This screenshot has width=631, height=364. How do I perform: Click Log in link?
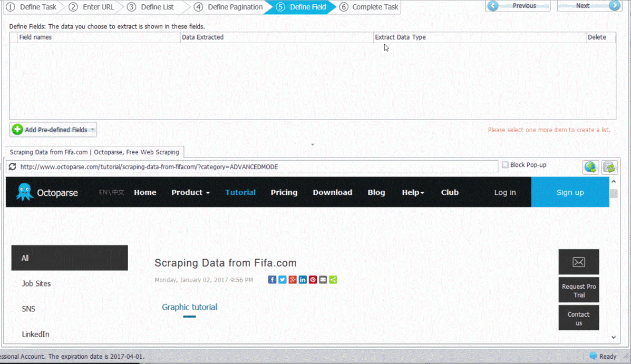pos(505,192)
